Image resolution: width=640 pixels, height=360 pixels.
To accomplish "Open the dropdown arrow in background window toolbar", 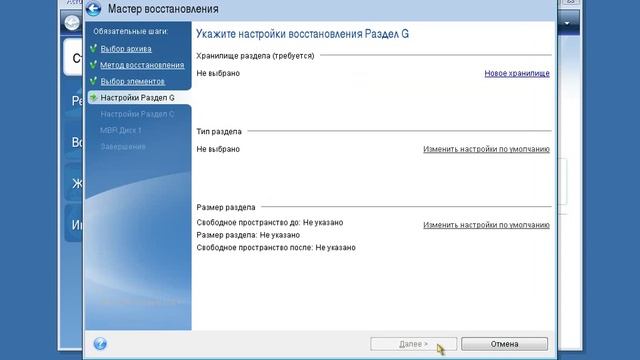I will click(x=567, y=23).
